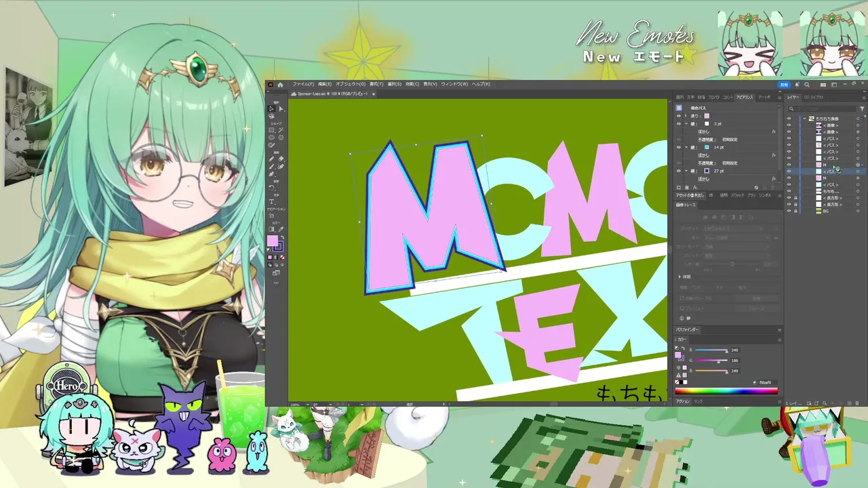Hide the highlighted <パス> sublayer
This screenshot has width=868, height=488.
click(789, 171)
